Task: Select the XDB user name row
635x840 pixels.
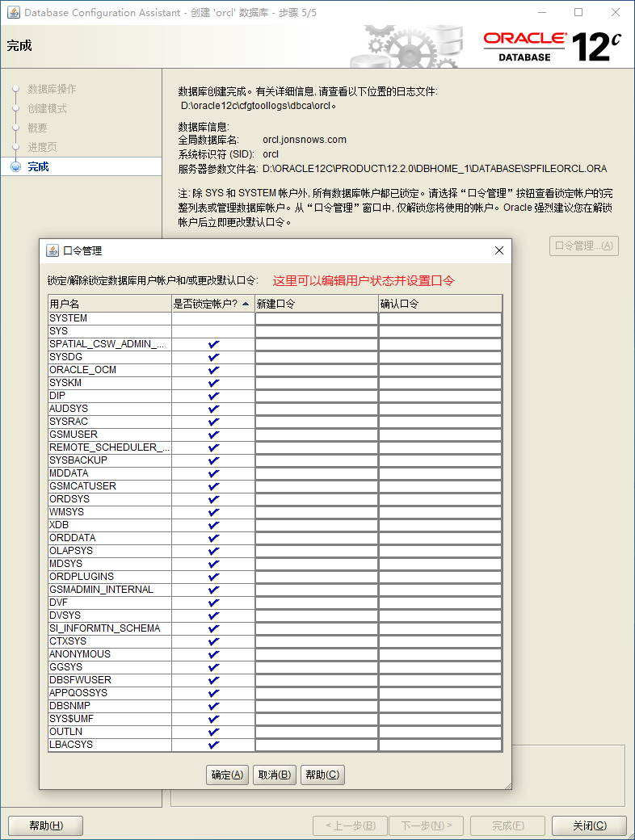Action: coord(109,525)
